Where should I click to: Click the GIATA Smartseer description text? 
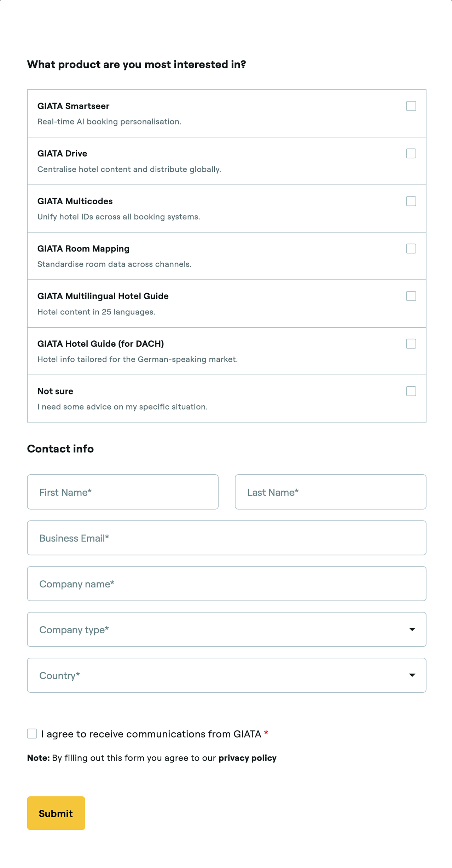pos(109,122)
